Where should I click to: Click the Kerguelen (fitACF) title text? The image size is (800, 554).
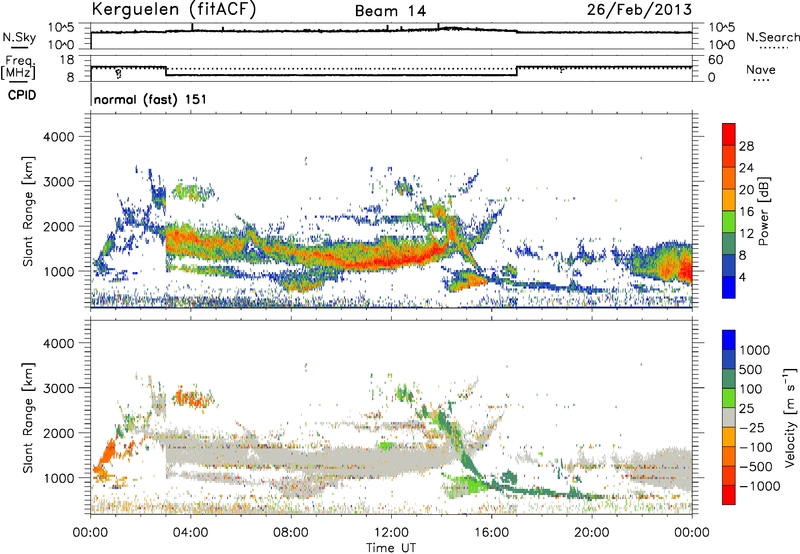pos(174,9)
